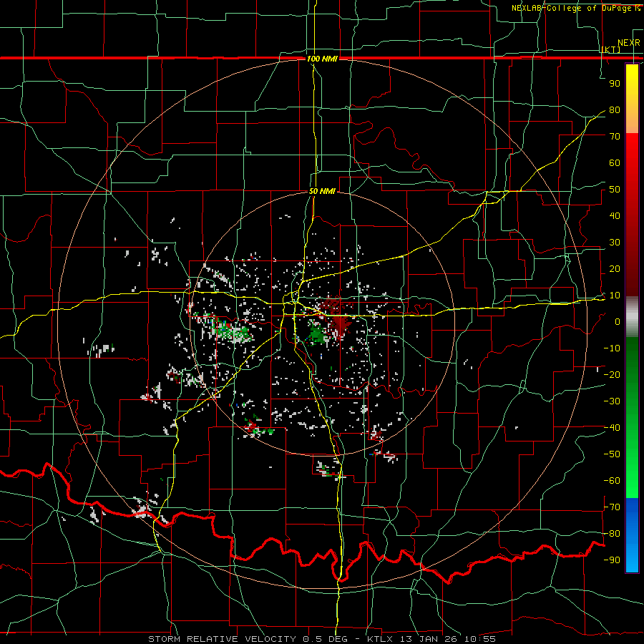The image size is (644, 644).
Task: Click the "-90" color scale label
Action: tap(612, 560)
